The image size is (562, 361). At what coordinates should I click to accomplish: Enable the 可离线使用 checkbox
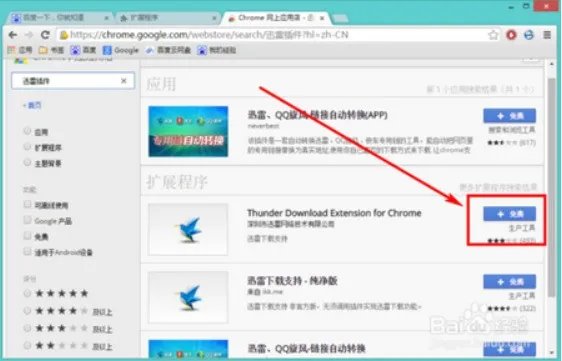(x=27, y=204)
